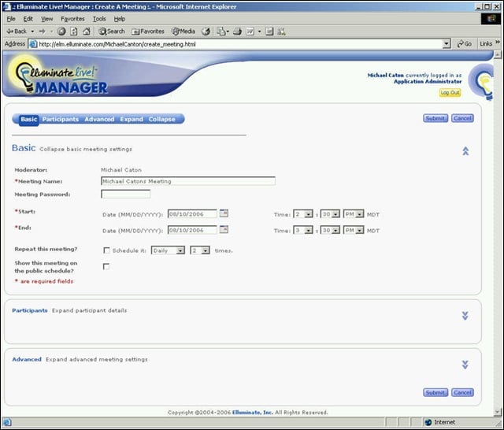The height and width of the screenshot is (430, 504).
Task: Click the lightbulb icon beside Log Out
Action: 481,81
